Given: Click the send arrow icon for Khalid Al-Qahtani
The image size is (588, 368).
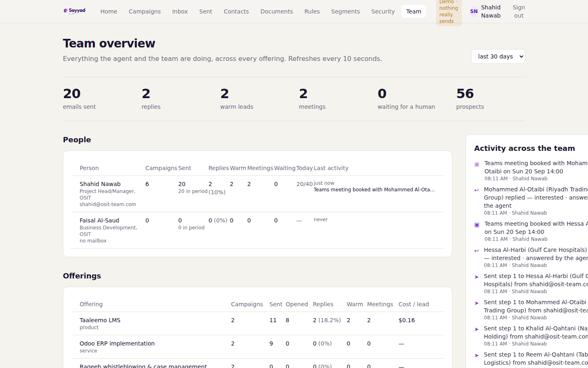Looking at the screenshot, I should 477,329.
